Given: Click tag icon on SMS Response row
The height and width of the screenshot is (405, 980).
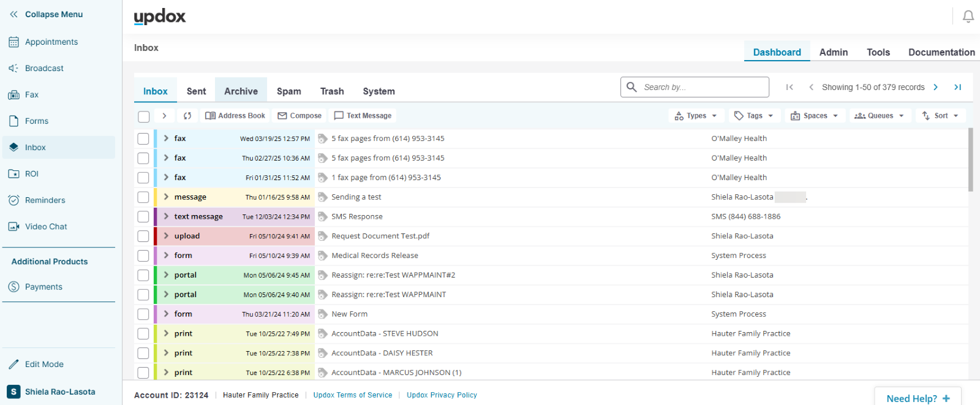Looking at the screenshot, I should (x=323, y=216).
